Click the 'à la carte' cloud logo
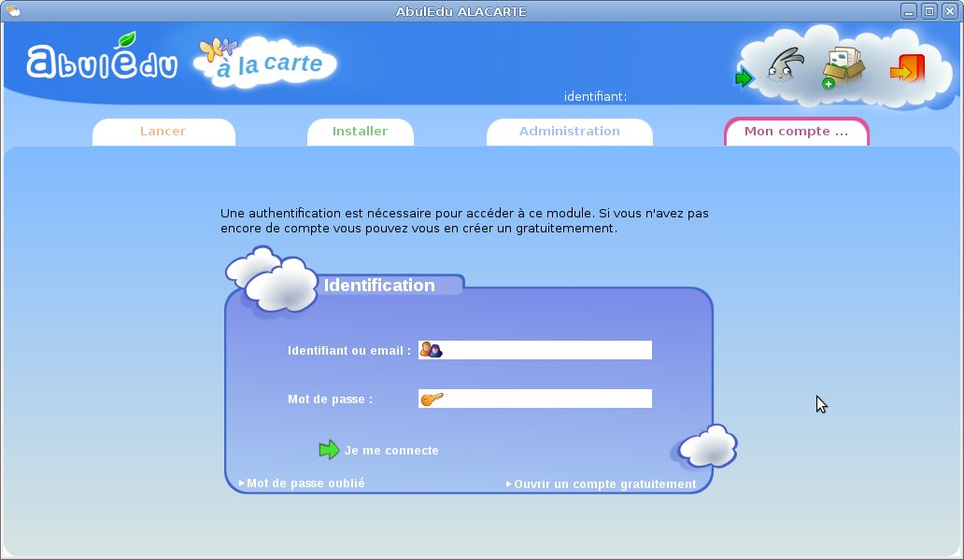Viewport: 964px width, 560px height. [265, 62]
